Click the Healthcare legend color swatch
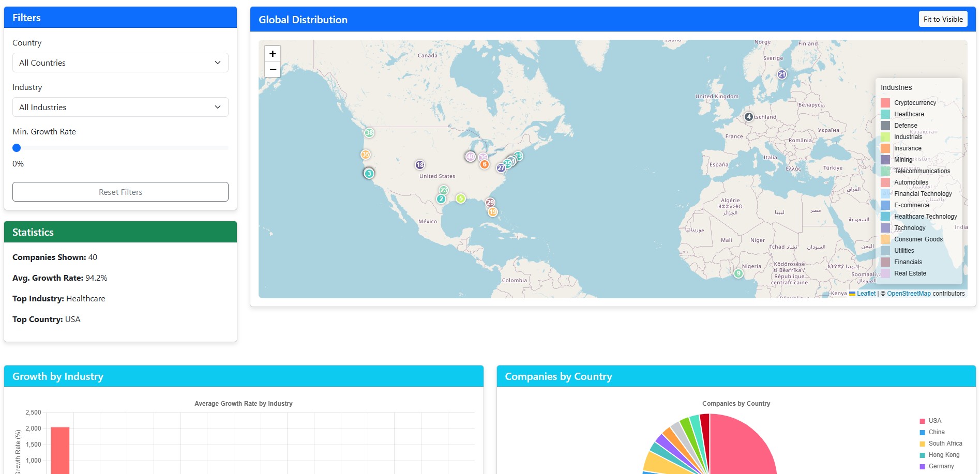The image size is (980, 474). click(885, 114)
